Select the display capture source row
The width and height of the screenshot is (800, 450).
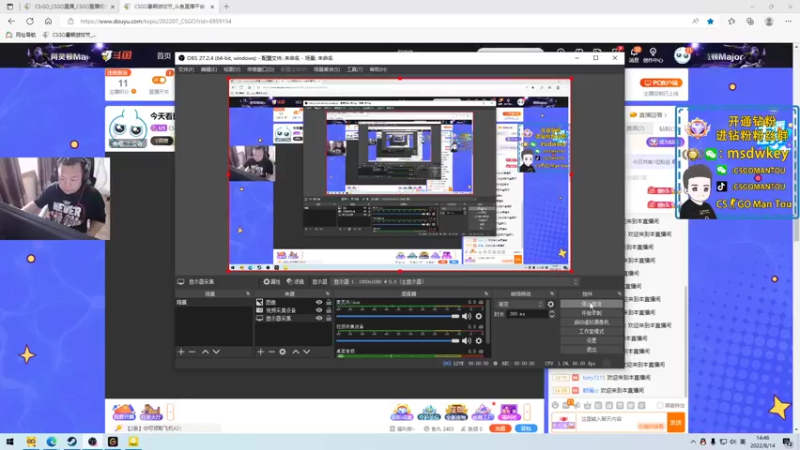[x=293, y=318]
